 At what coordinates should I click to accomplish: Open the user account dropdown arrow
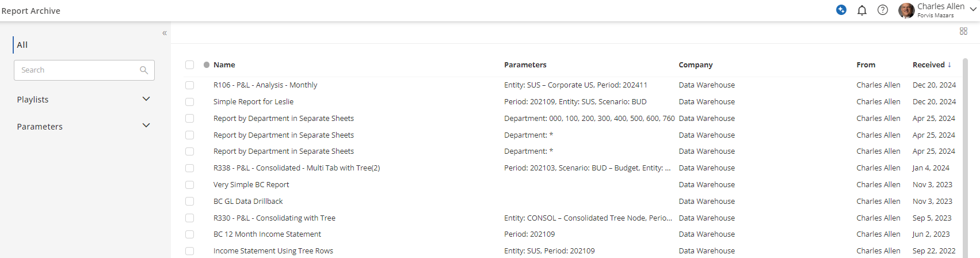[x=973, y=10]
